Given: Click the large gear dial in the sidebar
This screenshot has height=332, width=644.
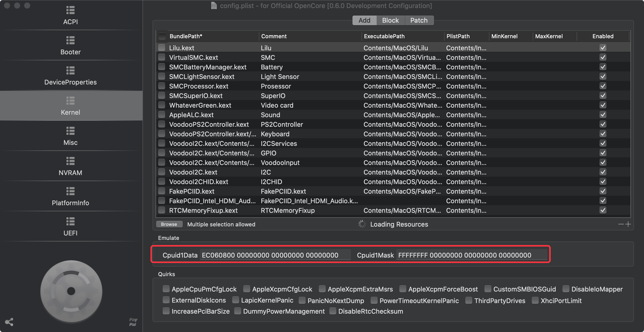Looking at the screenshot, I should [71, 291].
